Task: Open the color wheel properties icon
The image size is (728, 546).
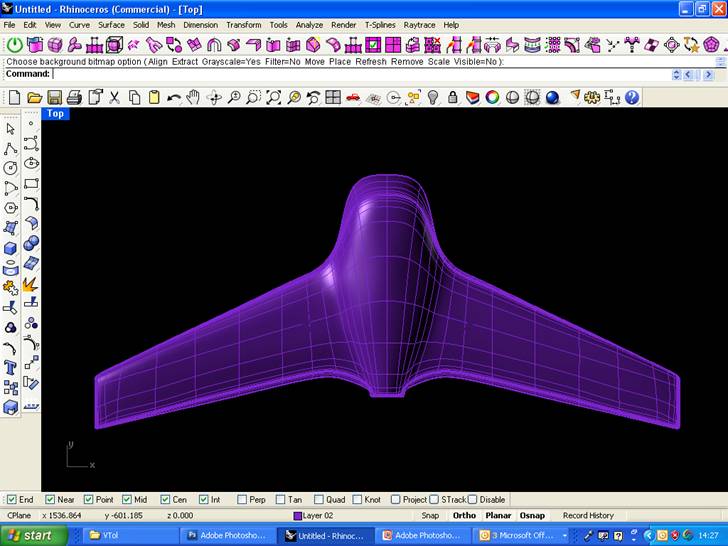Action: (492, 98)
